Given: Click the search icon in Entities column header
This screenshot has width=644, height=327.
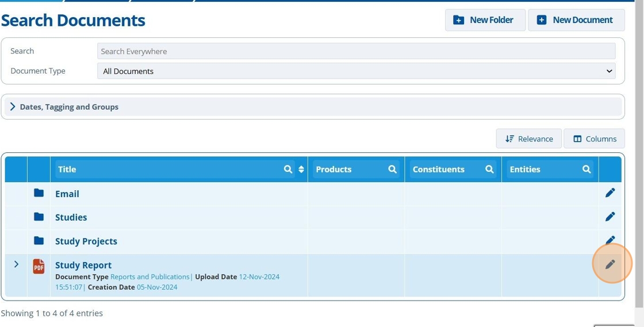Looking at the screenshot, I should point(586,169).
